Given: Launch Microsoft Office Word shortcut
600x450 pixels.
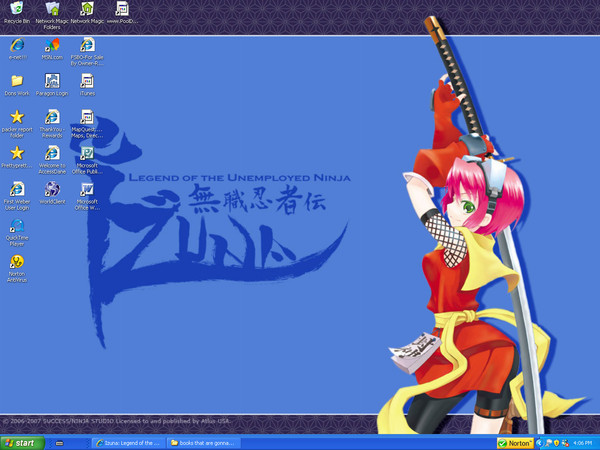Looking at the screenshot, I should 87,196.
